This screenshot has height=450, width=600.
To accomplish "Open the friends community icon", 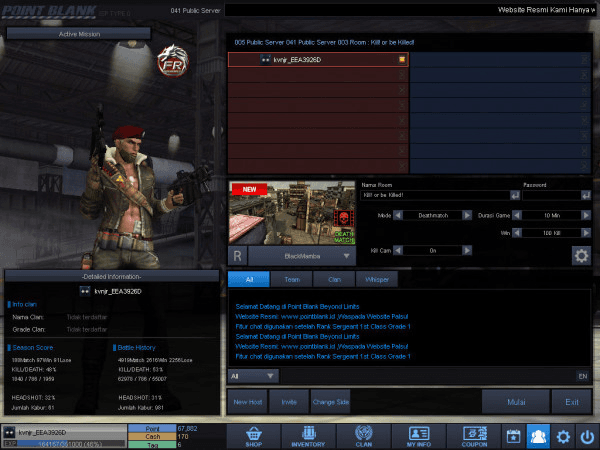I will point(538,436).
